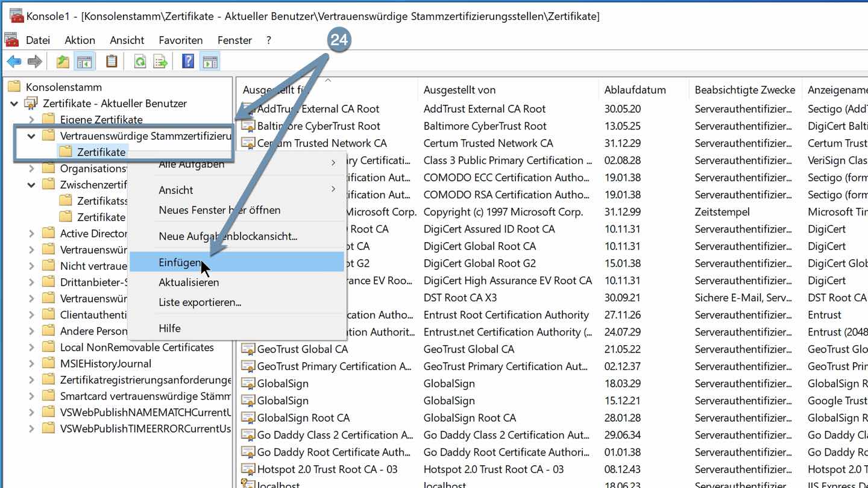Select the DigiCert High Assurance EV Root CA cell
The width and height of the screenshot is (868, 488).
coord(508,280)
